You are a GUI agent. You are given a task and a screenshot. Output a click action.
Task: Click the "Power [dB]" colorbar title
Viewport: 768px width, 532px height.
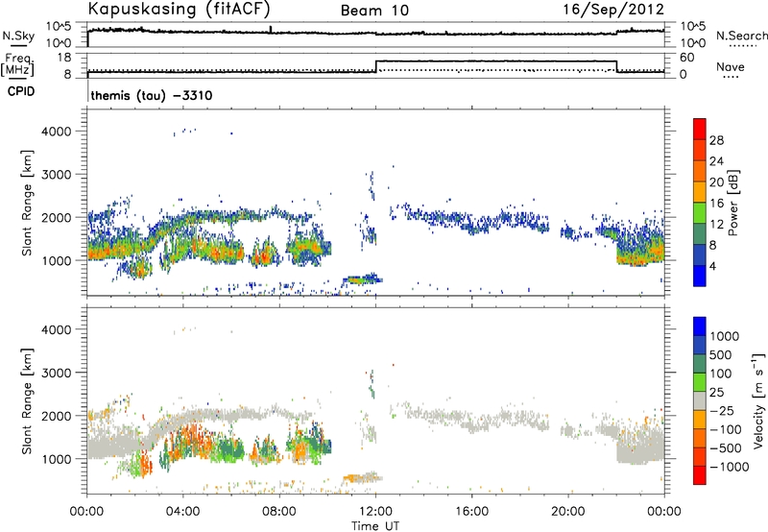pos(733,203)
